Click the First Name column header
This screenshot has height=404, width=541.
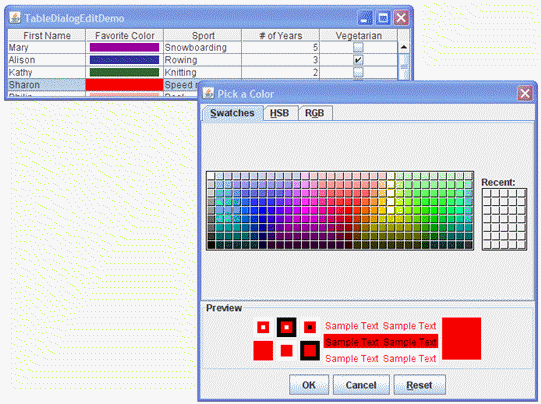pos(47,35)
